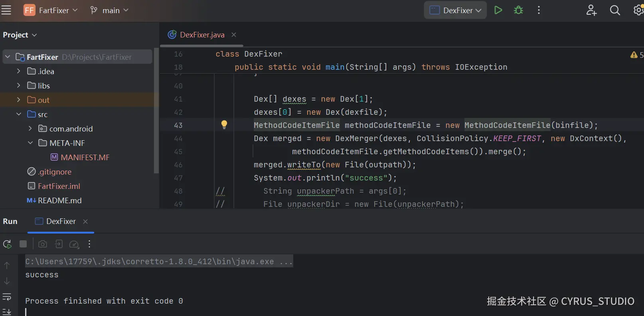The width and height of the screenshot is (644, 316).
Task: Open the main branch dropdown
Action: tap(109, 10)
